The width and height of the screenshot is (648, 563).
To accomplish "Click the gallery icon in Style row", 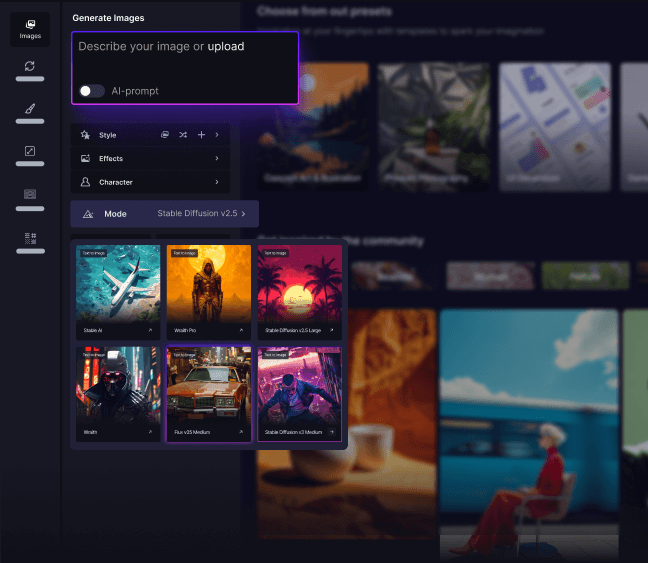I will click(x=165, y=134).
